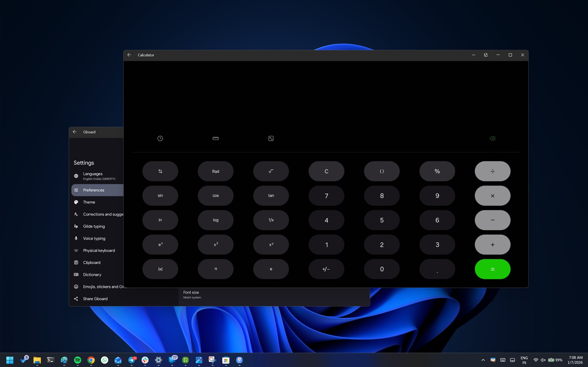Open the unit converter
Viewport: 588px width, 367px height.
215,138
